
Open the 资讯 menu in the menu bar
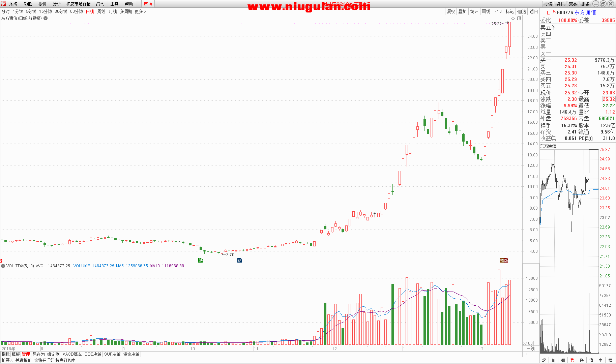(x=100, y=4)
